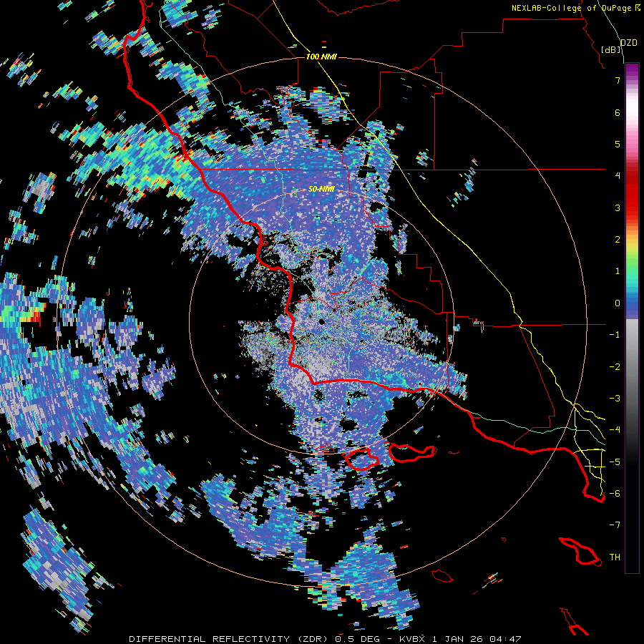The width and height of the screenshot is (644, 644).
Task: Click the 50 NMI range ring label
Action: click(x=321, y=189)
